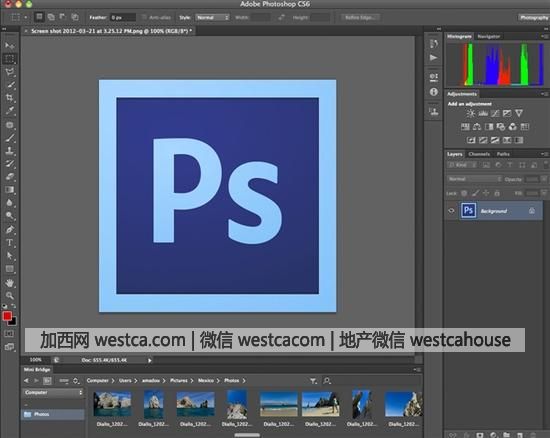Toggle Lock position in Layers panel
The width and height of the screenshot is (550, 438).
(x=486, y=193)
